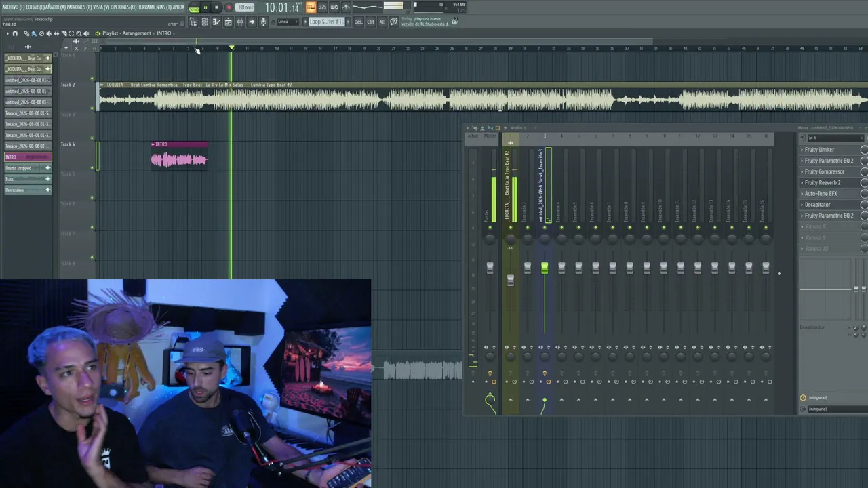868x488 pixels.
Task: Click the mixer Master volume fader
Action: (490, 268)
